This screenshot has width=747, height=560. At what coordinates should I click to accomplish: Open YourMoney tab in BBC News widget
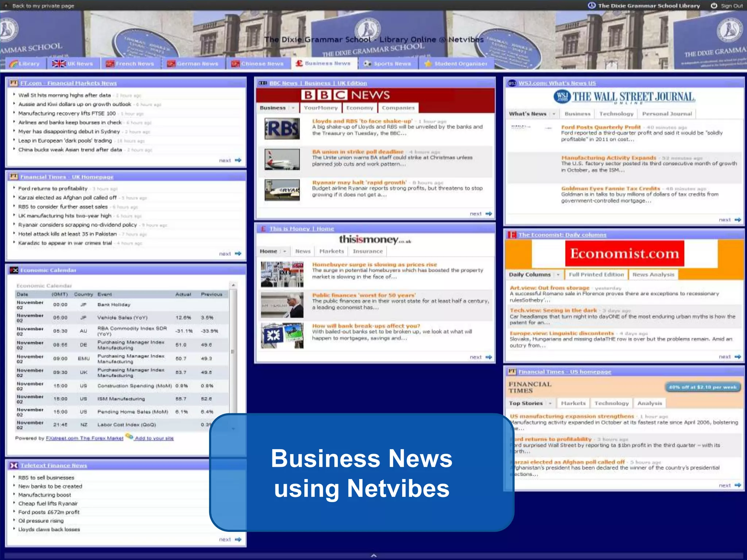click(x=321, y=108)
